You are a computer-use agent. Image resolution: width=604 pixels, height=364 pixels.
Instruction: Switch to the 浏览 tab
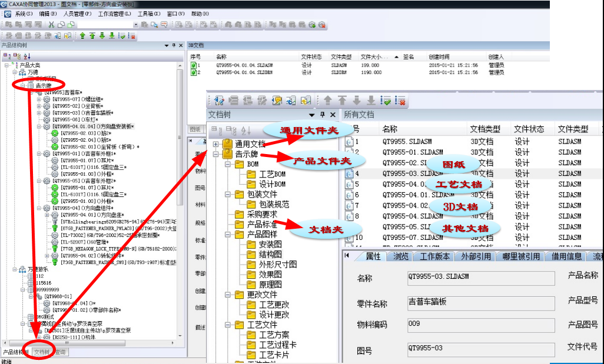click(x=401, y=256)
